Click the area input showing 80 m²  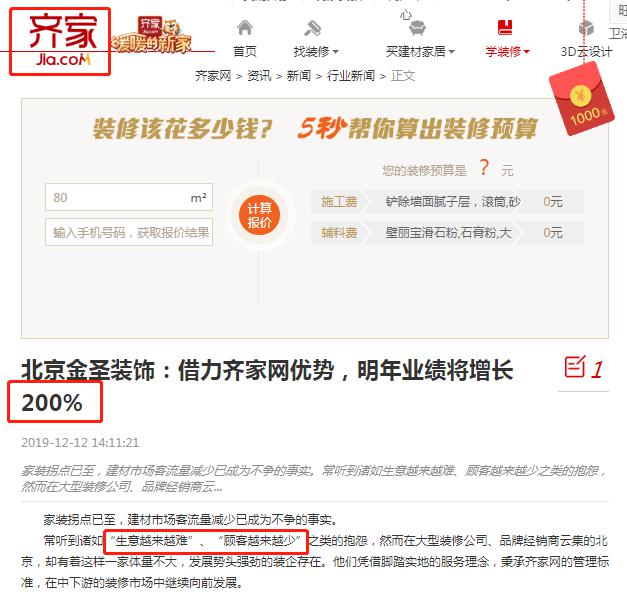129,197
